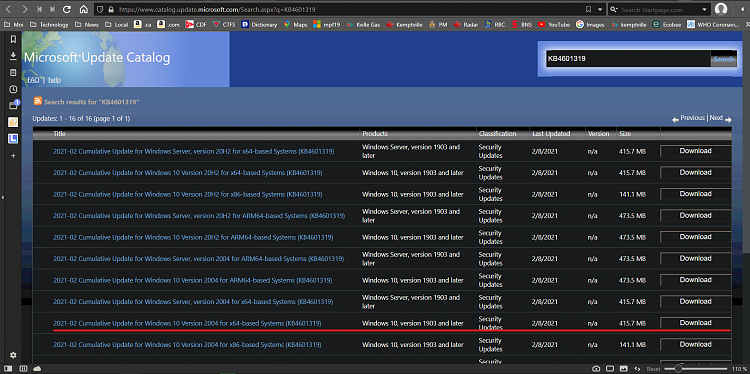This screenshot has height=374, width=750.
Task: Open browser settings gear icon
Action: 13,355
